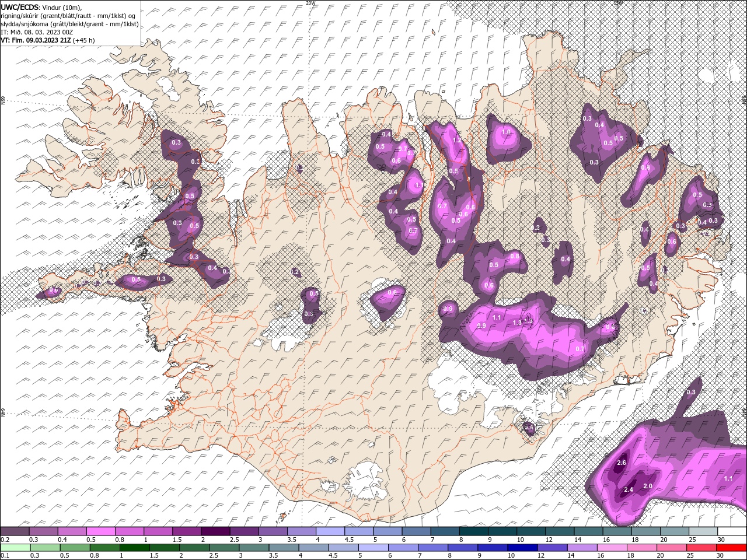Viewport: 747px width, 560px height.
Task: Select rain legend swatch between 25 and 30
Action: [700, 548]
